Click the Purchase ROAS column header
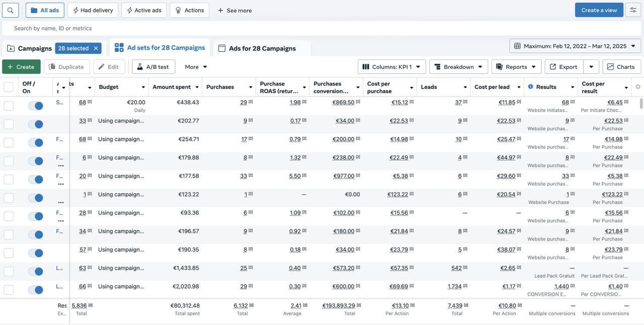Screen dimensions: 644x325 pyautogui.click(x=279, y=88)
